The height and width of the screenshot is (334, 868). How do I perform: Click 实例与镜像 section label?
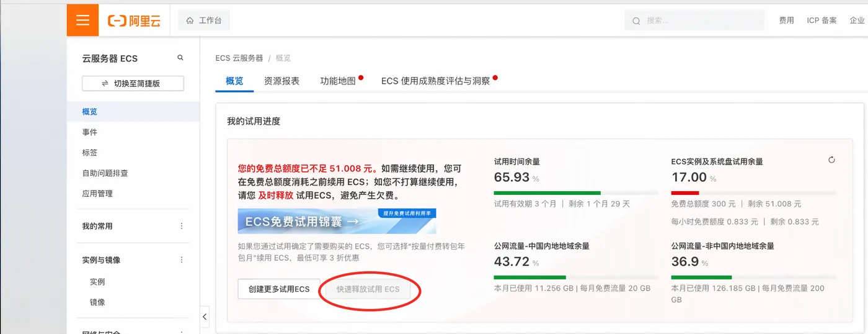101,260
